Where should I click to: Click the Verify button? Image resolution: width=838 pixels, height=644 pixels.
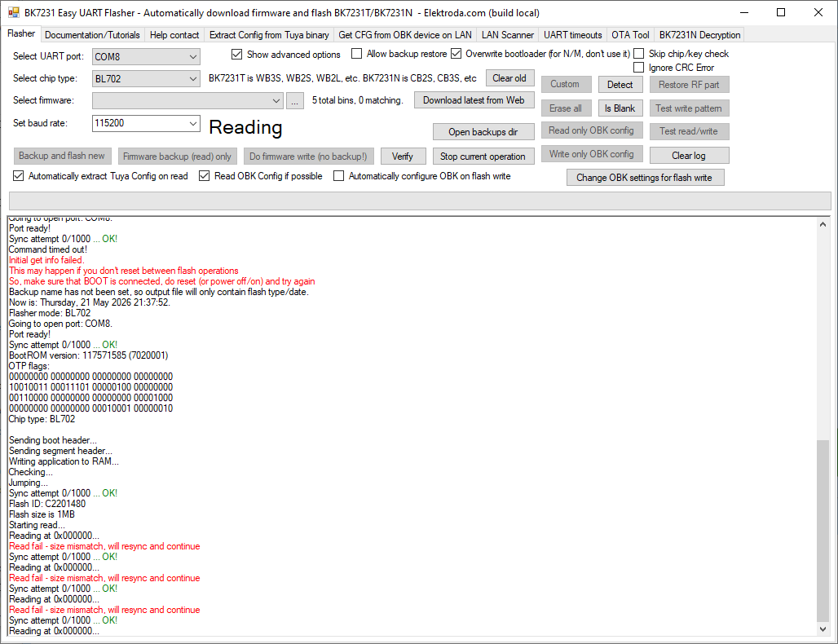[x=403, y=157]
